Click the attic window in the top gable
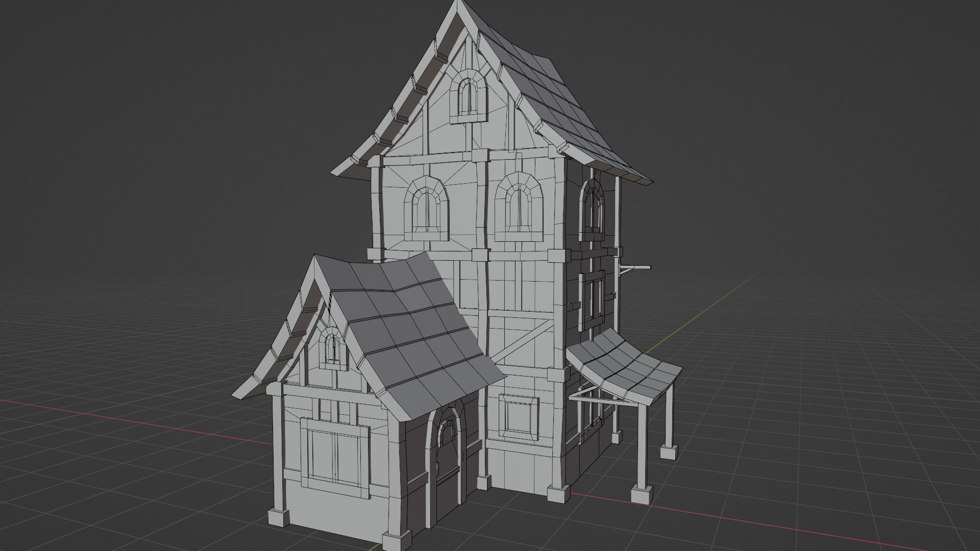 point(468,96)
